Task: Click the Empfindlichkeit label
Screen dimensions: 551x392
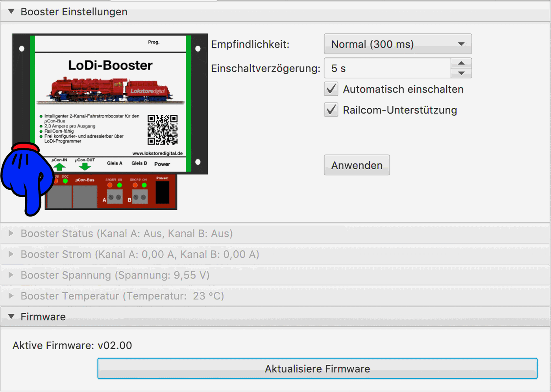Action: (x=250, y=44)
